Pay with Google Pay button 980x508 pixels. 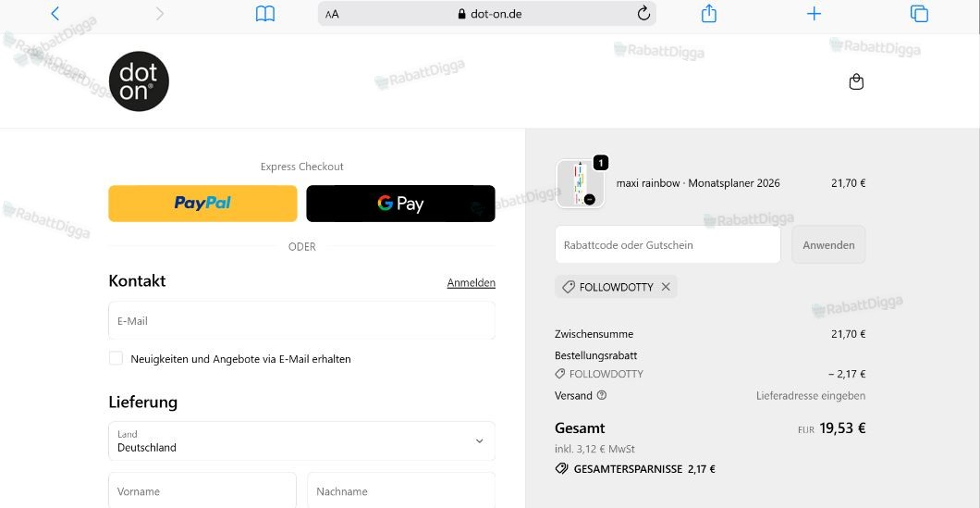[x=400, y=204]
